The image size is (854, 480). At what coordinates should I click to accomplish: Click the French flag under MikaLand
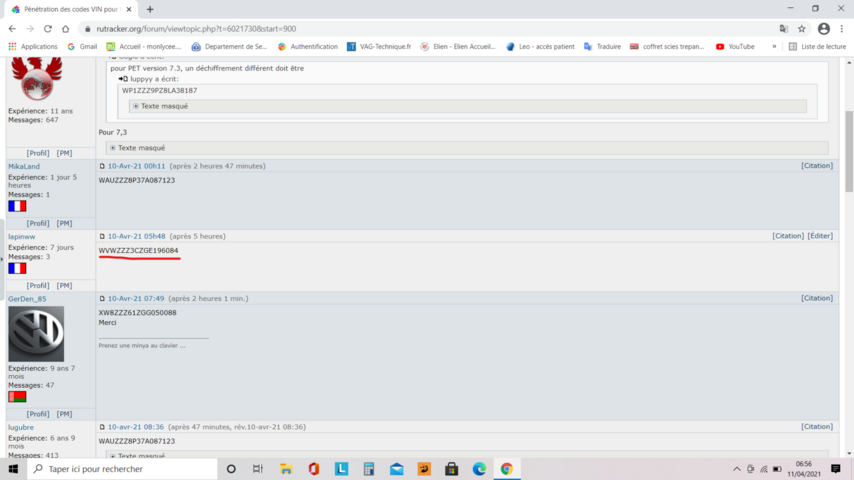pos(17,206)
